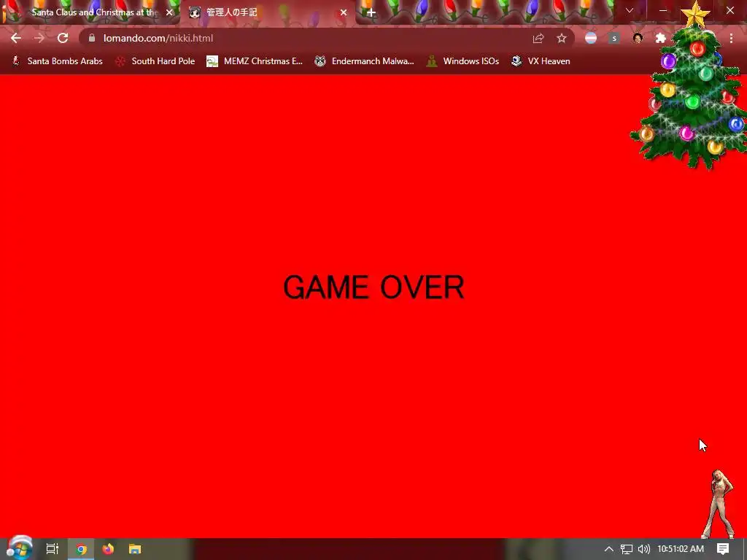Viewport: 747px width, 560px height.
Task: Close the Santa Claus and Christmas tab
Action: (169, 12)
